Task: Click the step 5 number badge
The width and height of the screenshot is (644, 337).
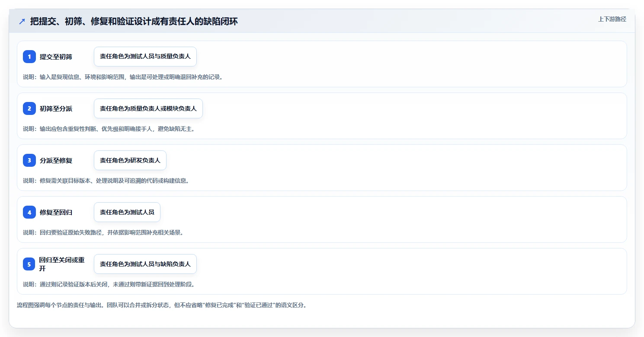Action: (x=29, y=264)
